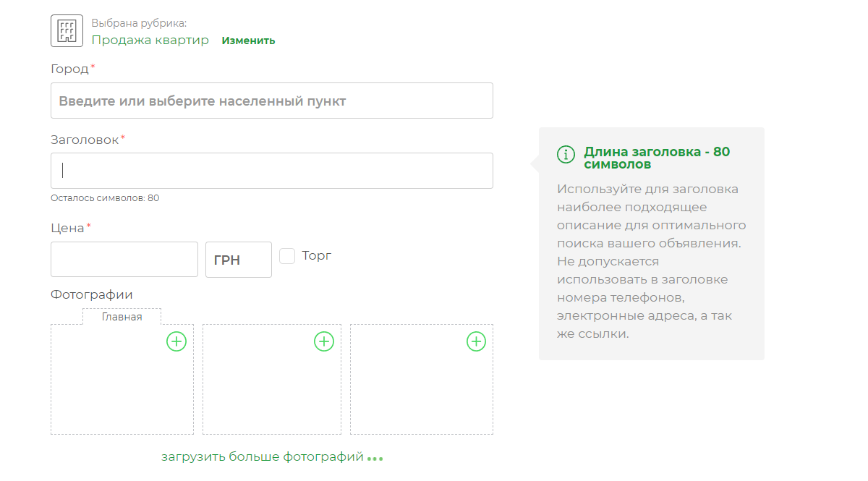Click into the Цена price input
The height and width of the screenshot is (481, 868).
[x=124, y=260]
